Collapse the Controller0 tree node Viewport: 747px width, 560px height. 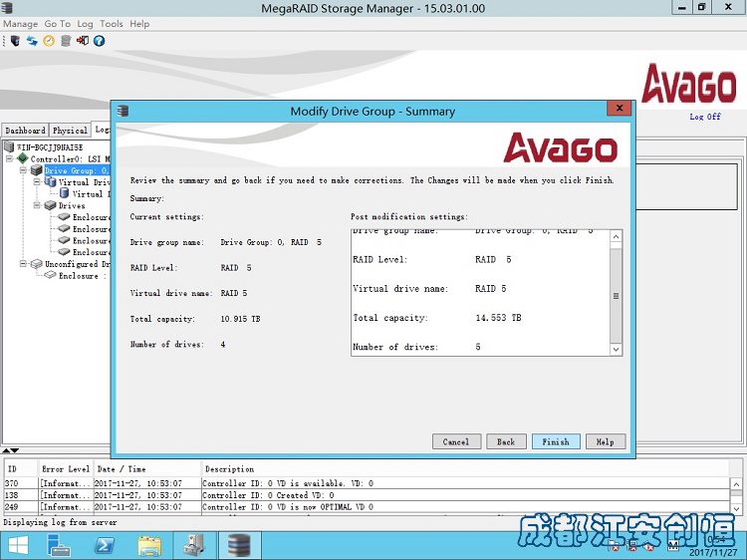tap(9, 158)
